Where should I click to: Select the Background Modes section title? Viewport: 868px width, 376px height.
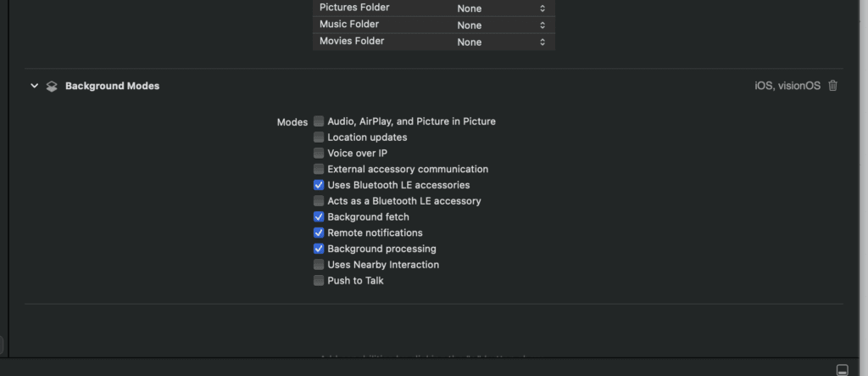coord(112,86)
